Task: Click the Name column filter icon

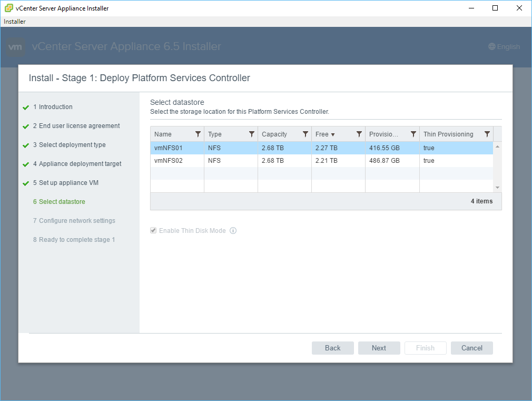Action: 198,134
